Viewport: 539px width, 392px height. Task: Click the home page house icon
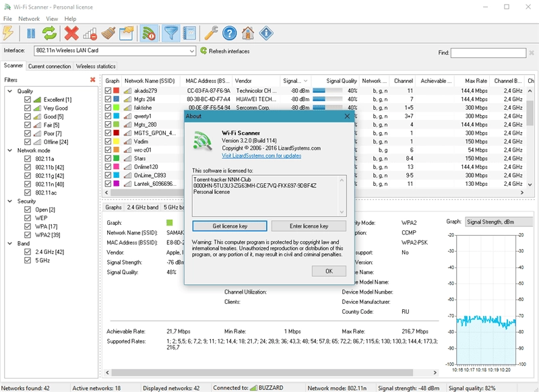pos(248,33)
